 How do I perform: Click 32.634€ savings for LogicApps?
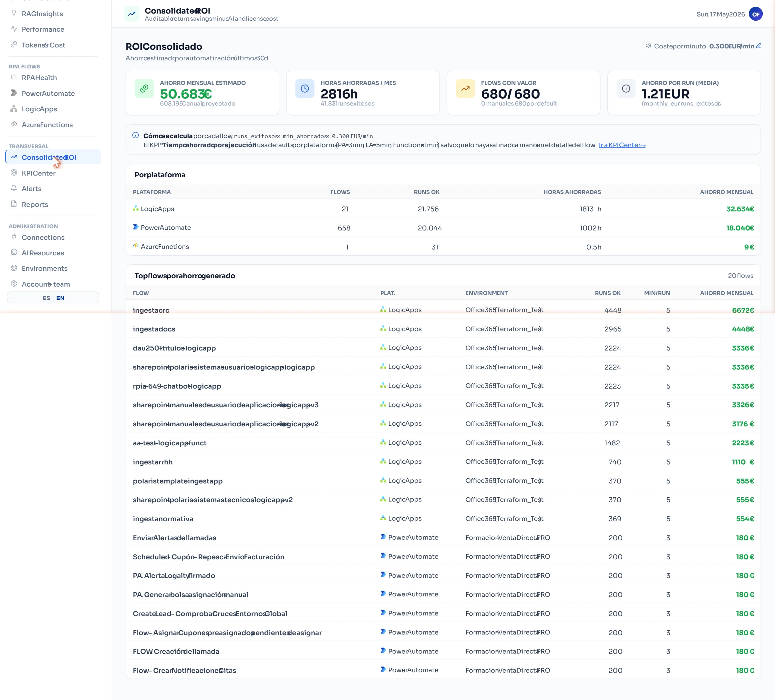pos(740,209)
